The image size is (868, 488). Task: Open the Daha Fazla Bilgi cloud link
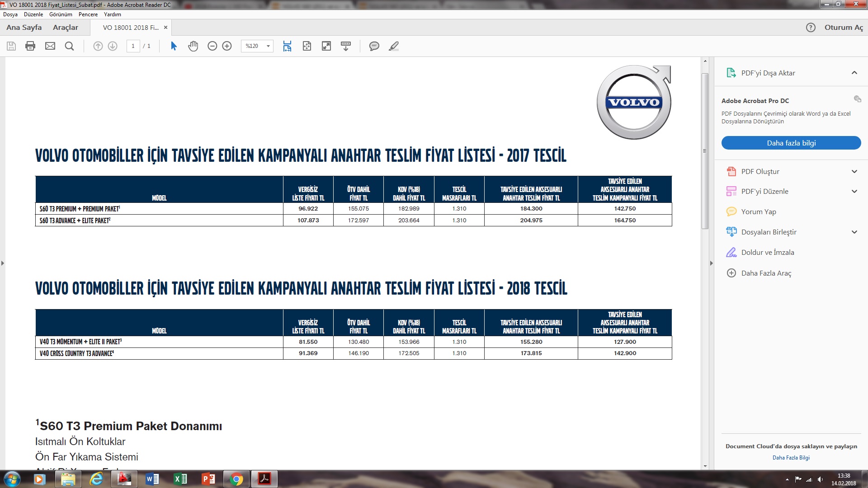click(x=791, y=458)
